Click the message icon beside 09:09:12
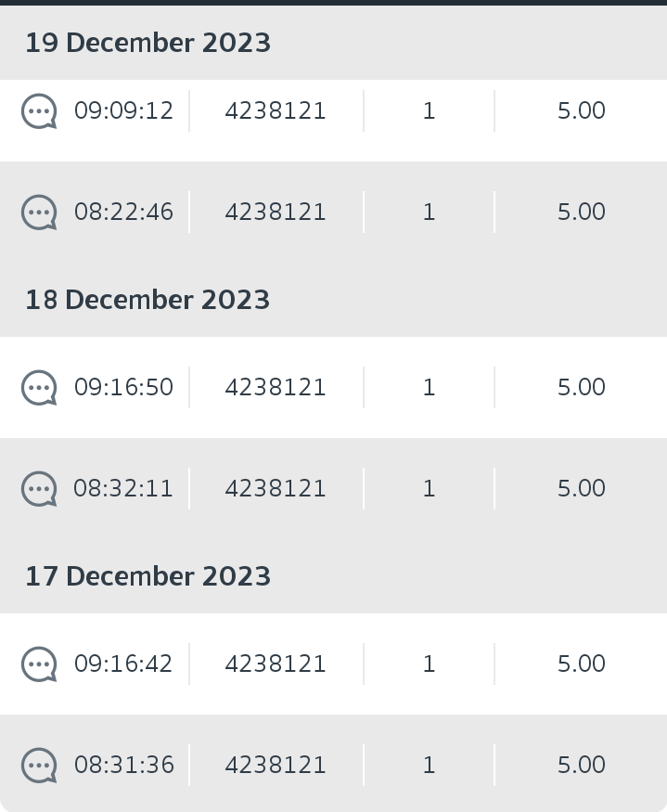The height and width of the screenshot is (812, 667). (x=39, y=110)
